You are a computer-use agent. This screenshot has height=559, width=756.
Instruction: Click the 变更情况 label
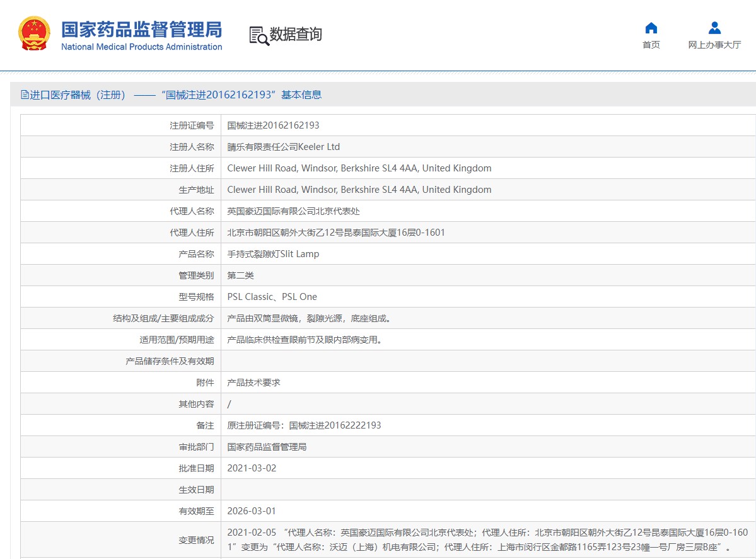coord(196,540)
